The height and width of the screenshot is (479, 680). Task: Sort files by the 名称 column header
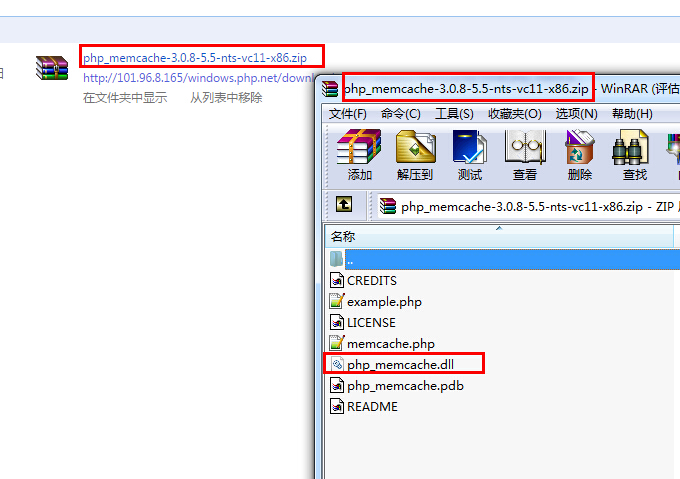(499, 236)
